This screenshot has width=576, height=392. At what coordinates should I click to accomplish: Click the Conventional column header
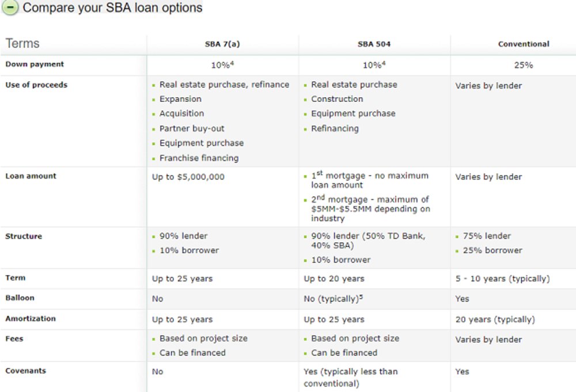point(523,44)
